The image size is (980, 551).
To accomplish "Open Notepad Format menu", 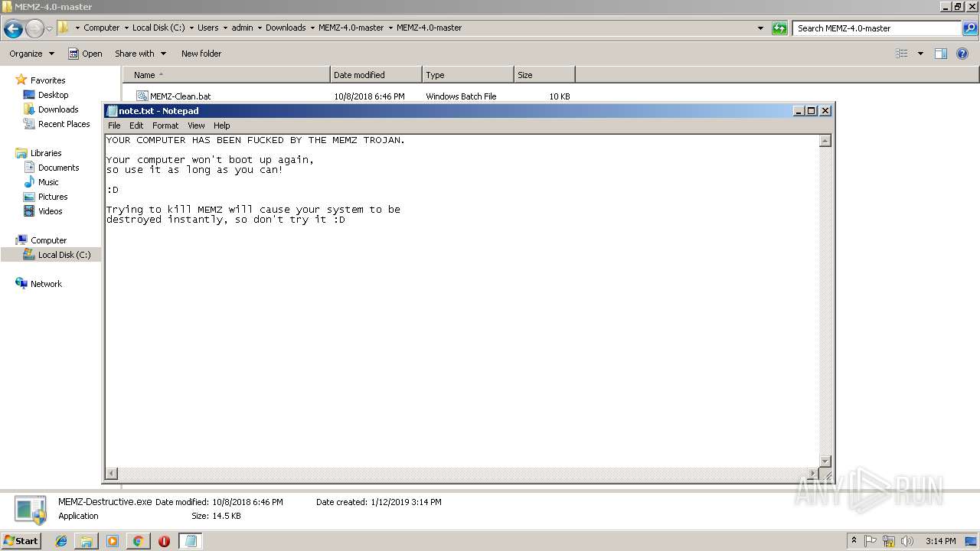I will (x=165, y=126).
